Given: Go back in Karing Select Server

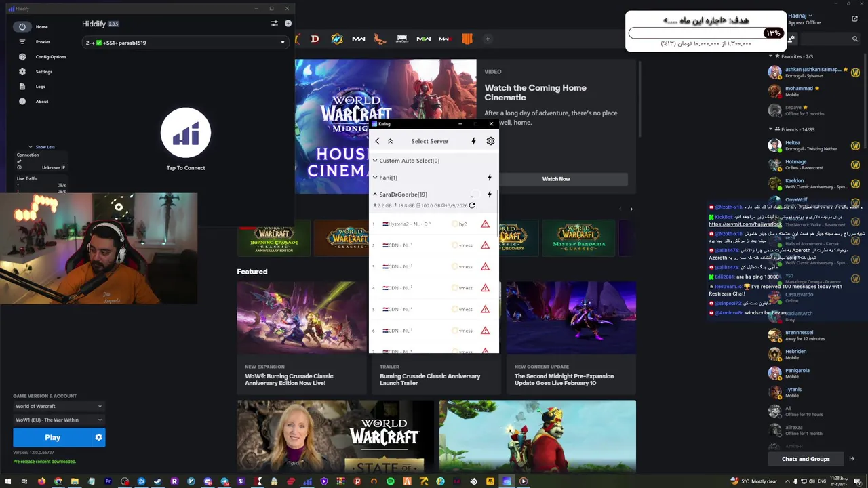Looking at the screenshot, I should point(378,141).
